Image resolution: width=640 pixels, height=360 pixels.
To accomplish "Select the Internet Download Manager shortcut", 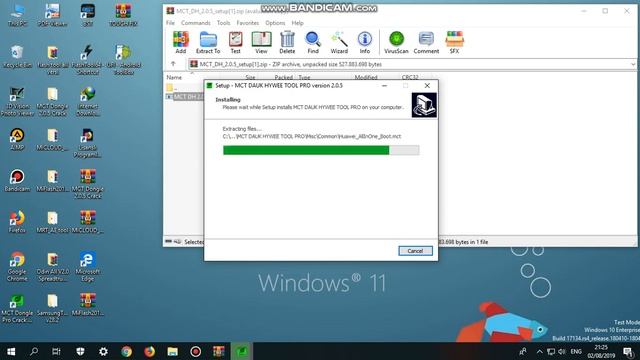I will pyautogui.click(x=88, y=102).
